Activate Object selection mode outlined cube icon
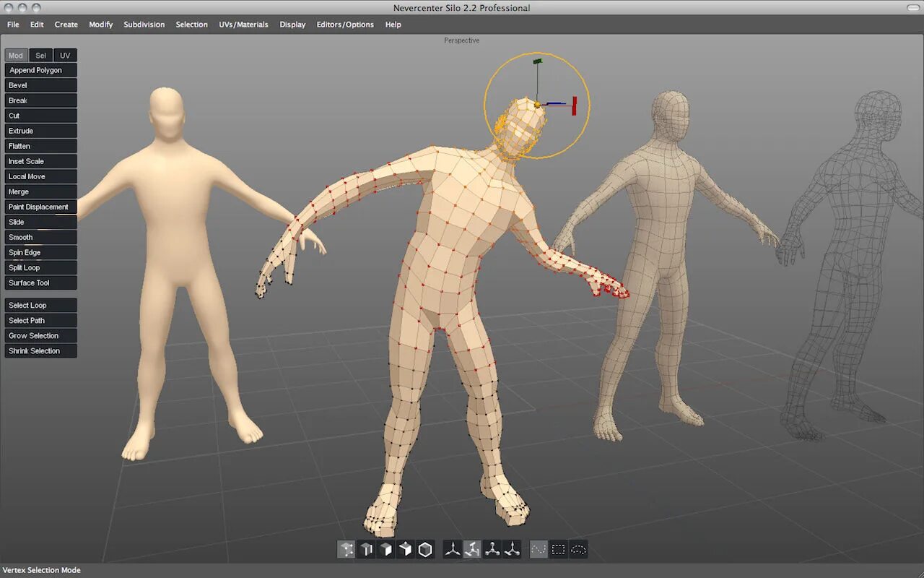 (425, 550)
